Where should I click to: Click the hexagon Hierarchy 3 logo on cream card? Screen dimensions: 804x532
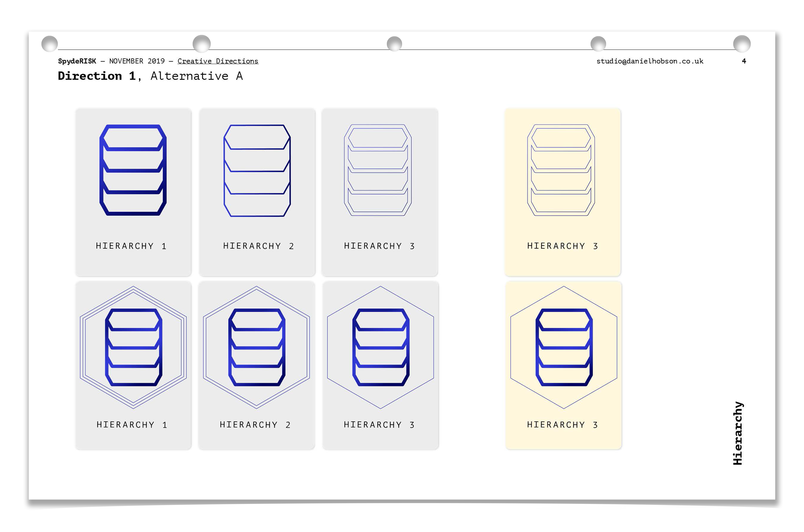click(564, 347)
